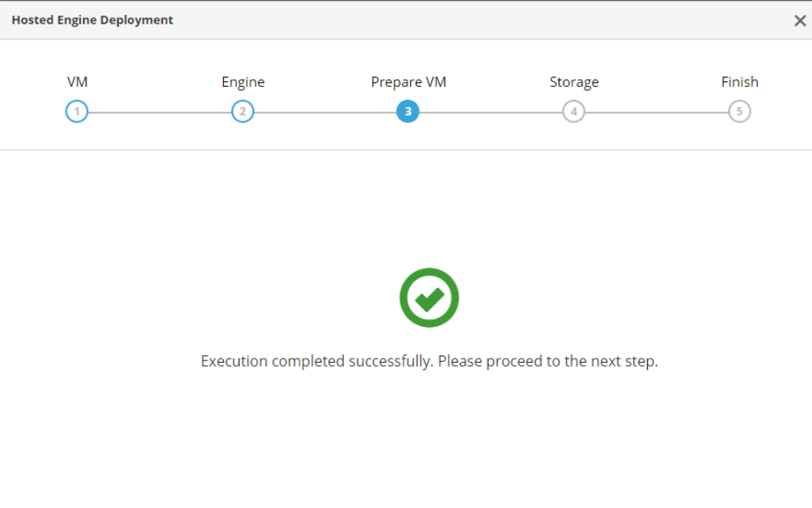Image resolution: width=812 pixels, height=508 pixels.
Task: Click the green success checkmark icon
Action: (x=429, y=298)
